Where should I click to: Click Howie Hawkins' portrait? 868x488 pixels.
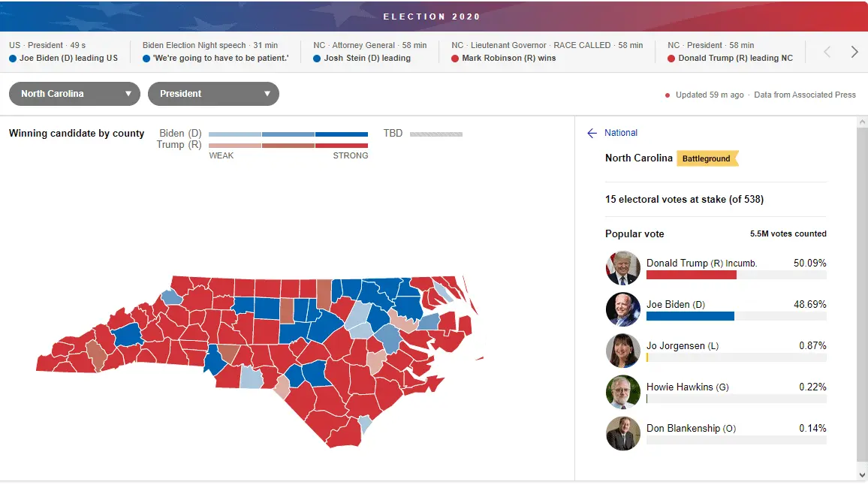(622, 391)
